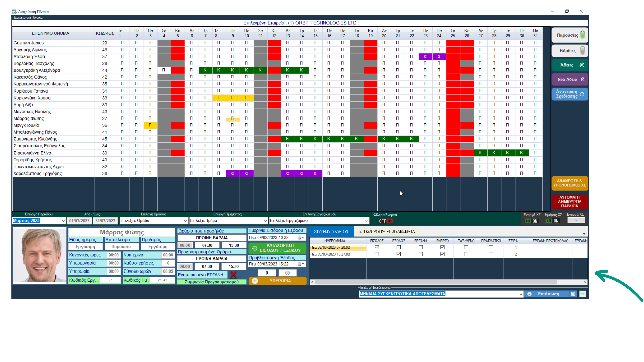Viewport: 644px width, 362px height.
Task: Click the calendar icon in Προβλεπόμενη Έξοδος field
Action: (x=300, y=264)
